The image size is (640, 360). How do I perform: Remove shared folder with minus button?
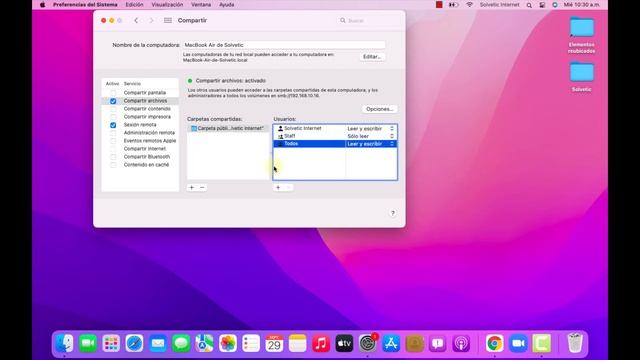[202, 187]
